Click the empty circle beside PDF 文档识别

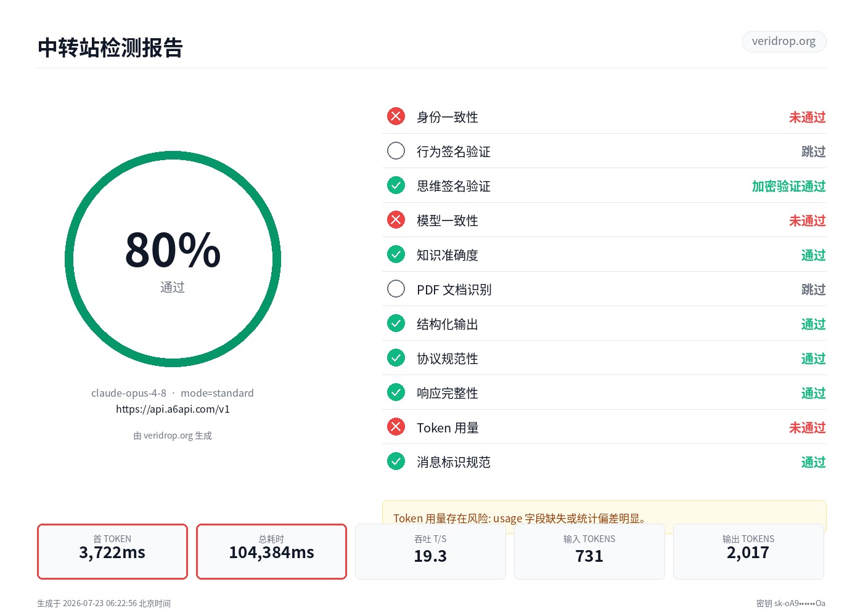[396, 289]
